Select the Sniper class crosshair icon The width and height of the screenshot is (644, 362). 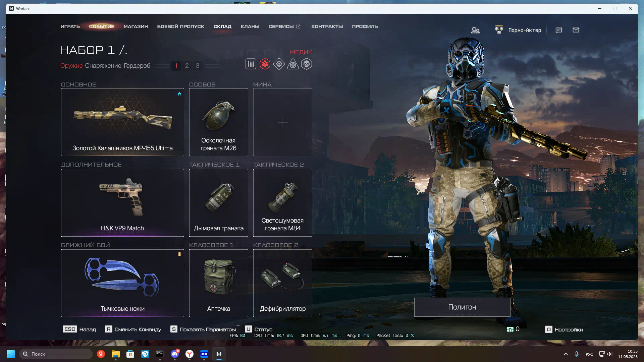293,64
